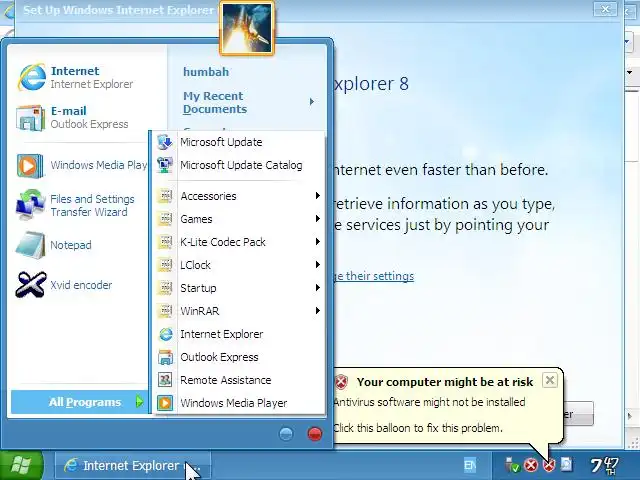The image size is (640, 480).
Task: Click 'Your computer might be at risk' balloon title
Action: [444, 382]
